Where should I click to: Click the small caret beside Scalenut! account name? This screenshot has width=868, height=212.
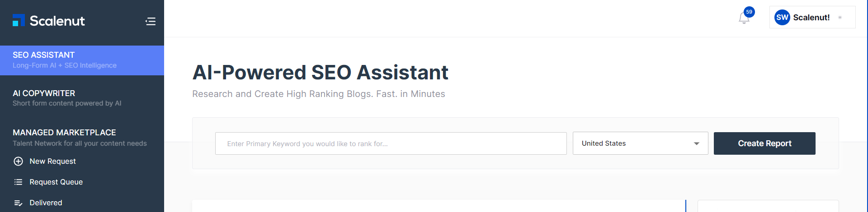(x=840, y=18)
